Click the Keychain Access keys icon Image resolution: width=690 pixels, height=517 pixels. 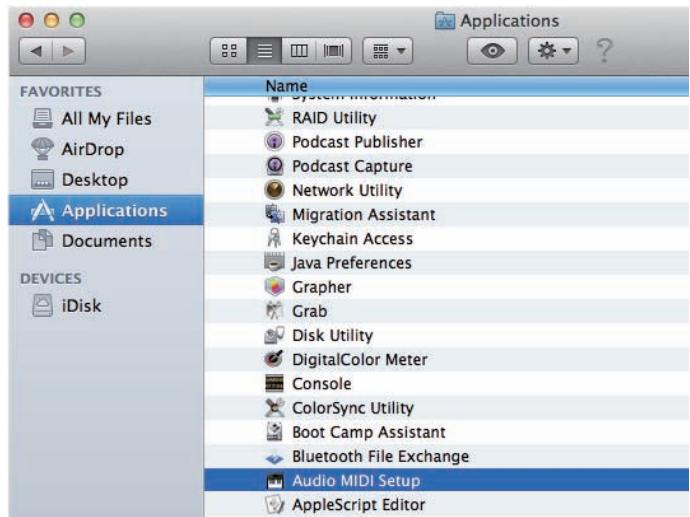click(x=274, y=238)
